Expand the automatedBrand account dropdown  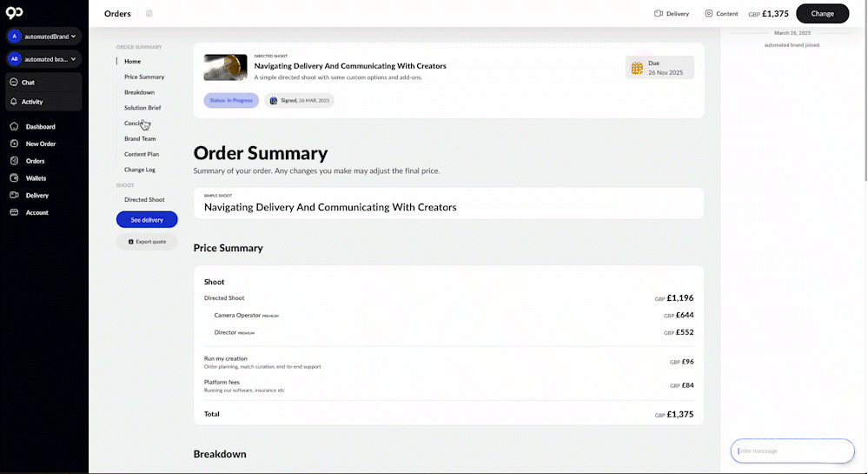pos(43,37)
